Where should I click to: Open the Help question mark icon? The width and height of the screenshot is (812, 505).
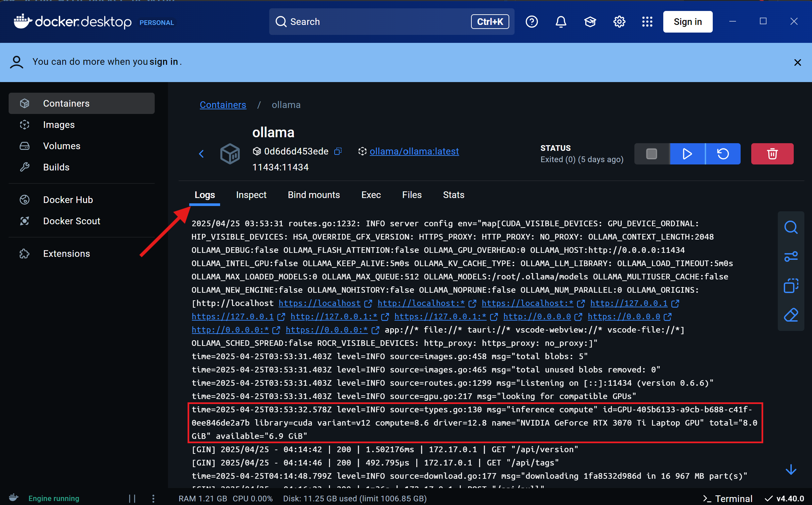(532, 22)
